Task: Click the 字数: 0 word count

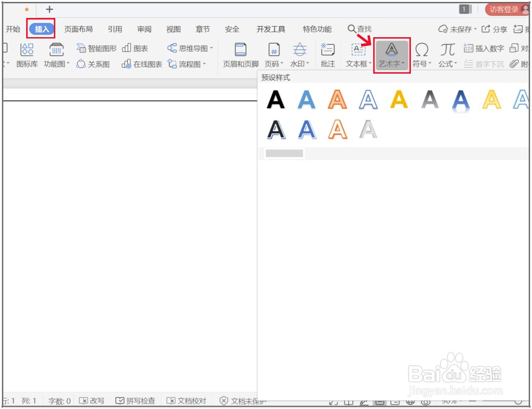Action: tap(59, 401)
